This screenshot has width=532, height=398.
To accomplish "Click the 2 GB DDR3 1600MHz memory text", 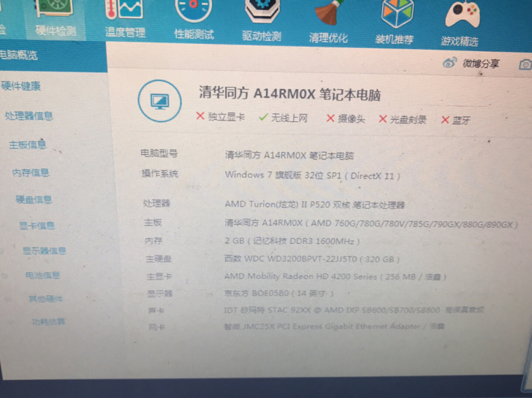I will click(x=292, y=241).
